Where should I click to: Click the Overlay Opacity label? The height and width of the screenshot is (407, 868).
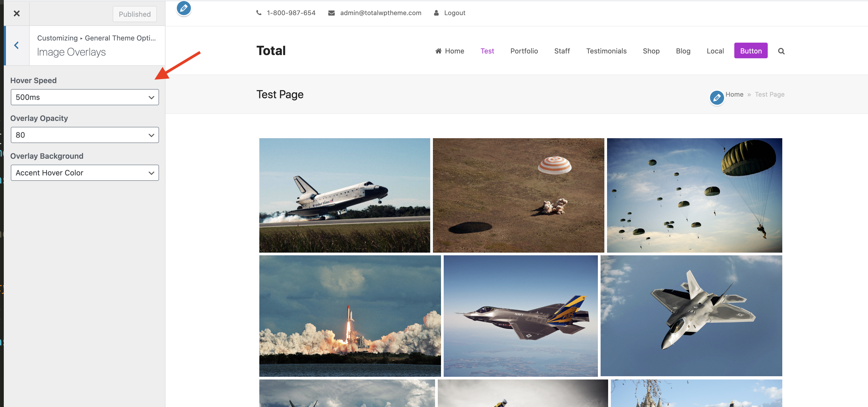pos(39,118)
